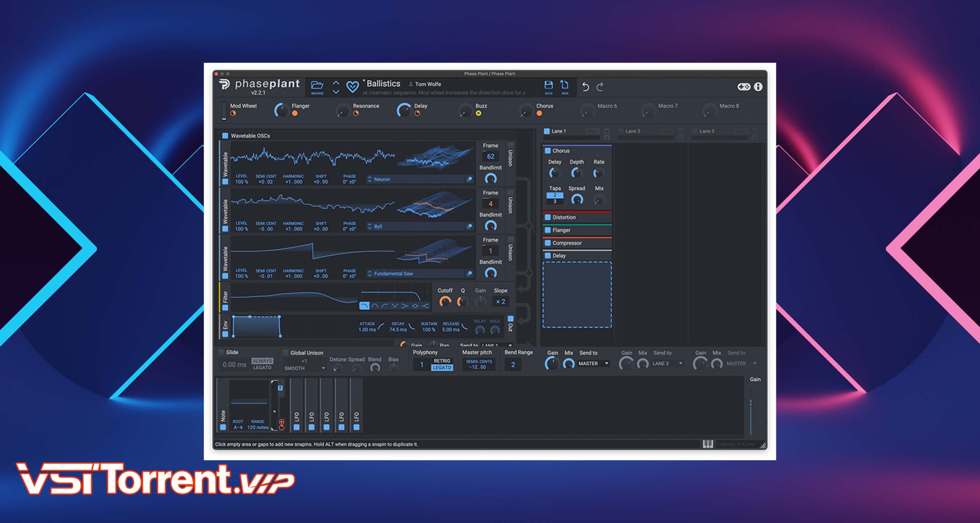Open the Neuron wavetable editor icon
This screenshot has height=523, width=980.
coord(469,179)
